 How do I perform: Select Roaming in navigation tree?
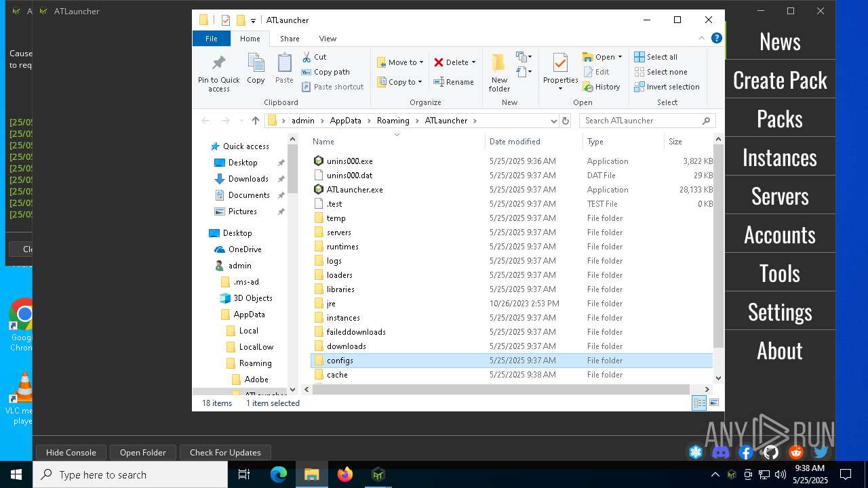[255, 363]
